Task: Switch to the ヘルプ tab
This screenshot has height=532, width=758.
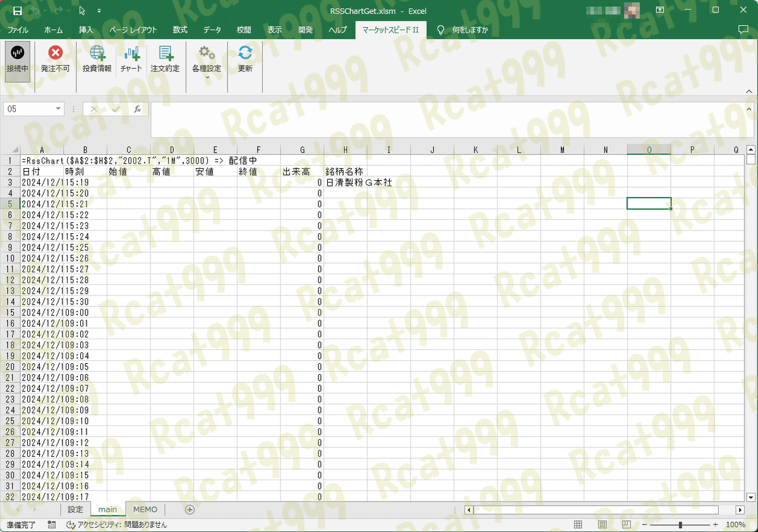Action: click(x=338, y=30)
